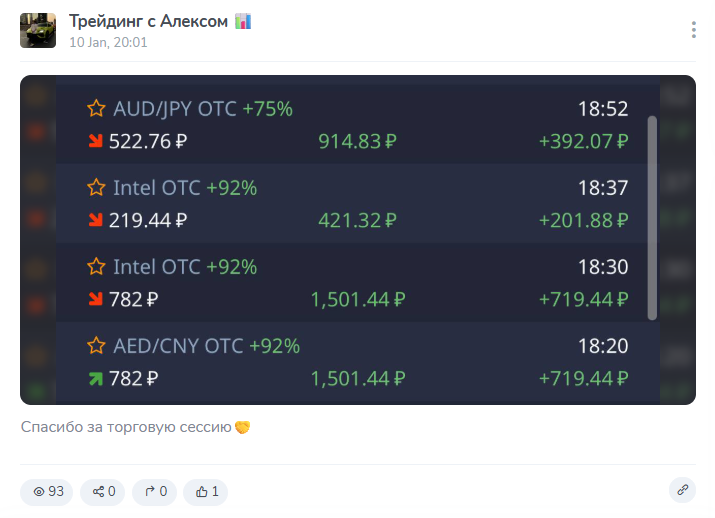Toggle the AED/CNY OTC favorite star
The width and height of the screenshot is (715, 518).
pyautogui.click(x=96, y=346)
